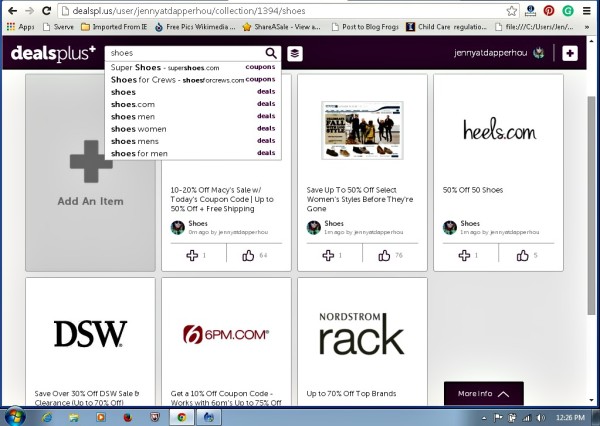Select Shoes for Crews suggestion
600x426 pixels.
[193, 80]
